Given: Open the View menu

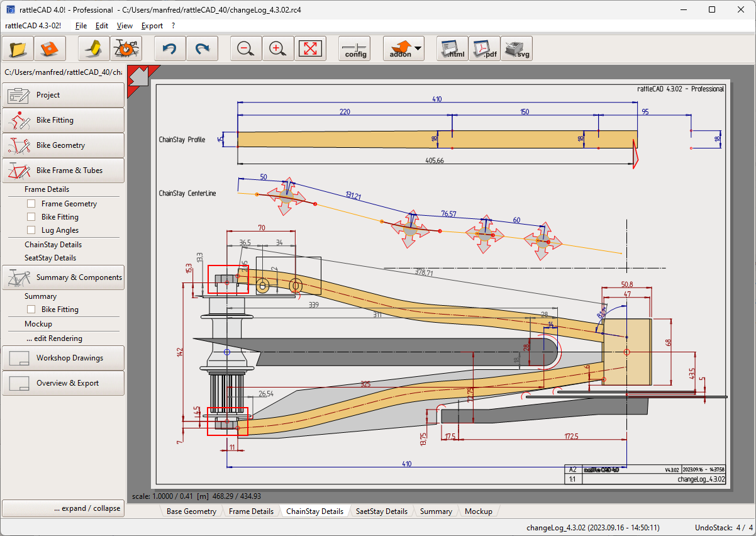Looking at the screenshot, I should [x=125, y=26].
